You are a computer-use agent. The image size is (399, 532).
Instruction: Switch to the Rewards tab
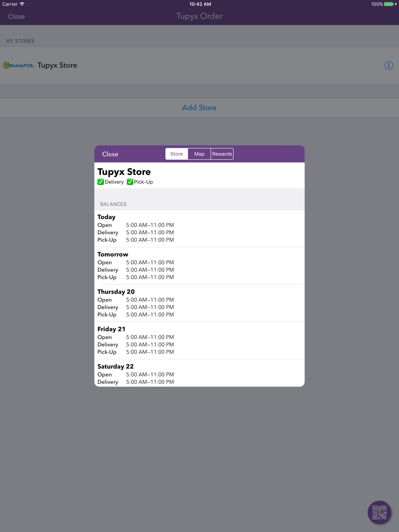pyautogui.click(x=222, y=154)
